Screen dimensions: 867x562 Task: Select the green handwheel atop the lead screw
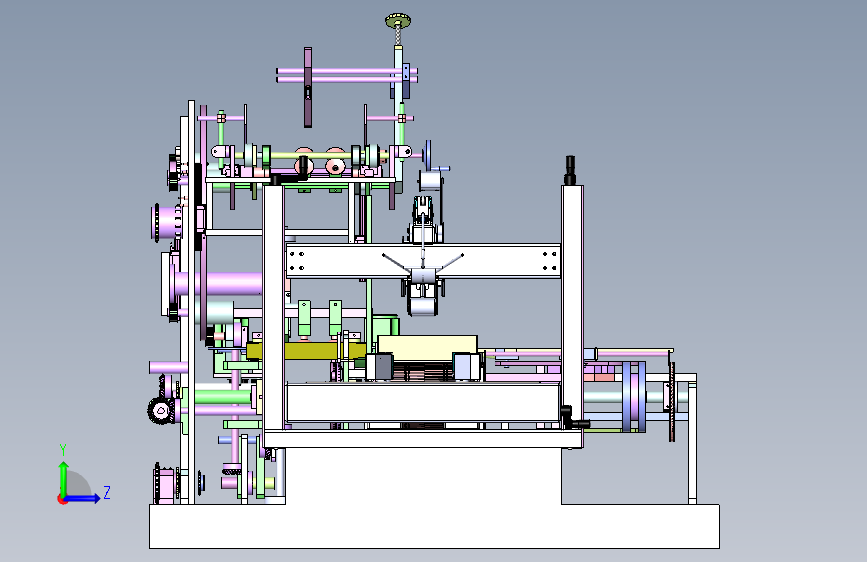click(x=398, y=22)
